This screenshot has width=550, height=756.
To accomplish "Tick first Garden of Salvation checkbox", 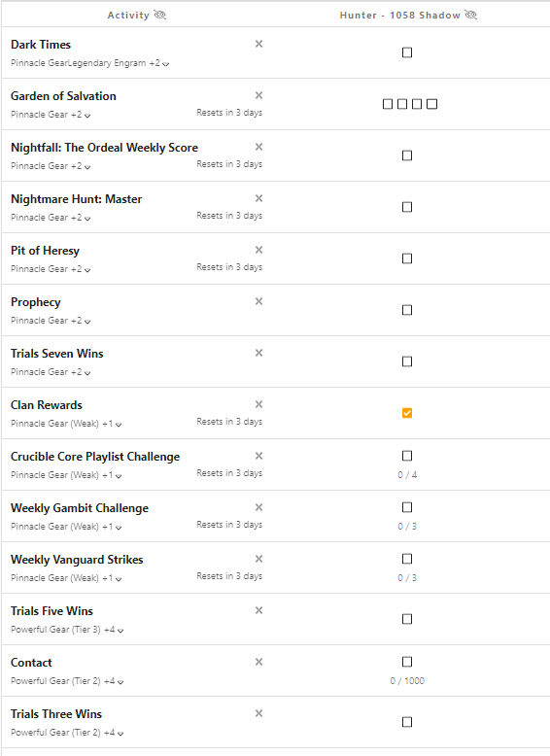I will click(x=388, y=104).
